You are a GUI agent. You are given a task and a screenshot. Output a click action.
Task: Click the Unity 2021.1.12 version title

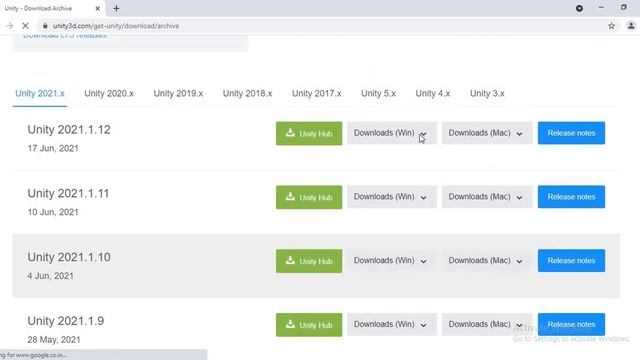click(69, 130)
